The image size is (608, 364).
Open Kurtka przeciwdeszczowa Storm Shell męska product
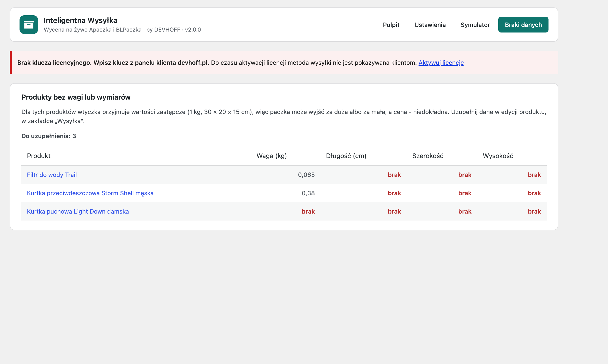point(90,193)
